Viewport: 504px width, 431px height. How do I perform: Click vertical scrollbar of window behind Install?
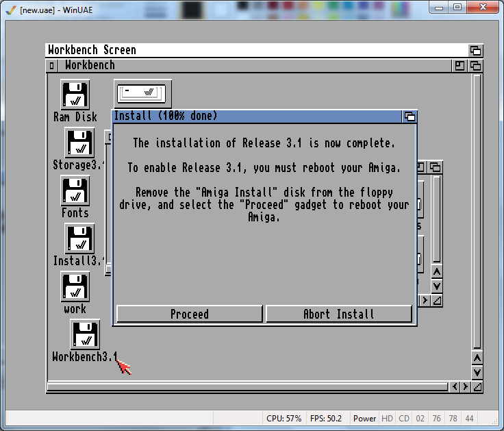pyautogui.click(x=436, y=219)
